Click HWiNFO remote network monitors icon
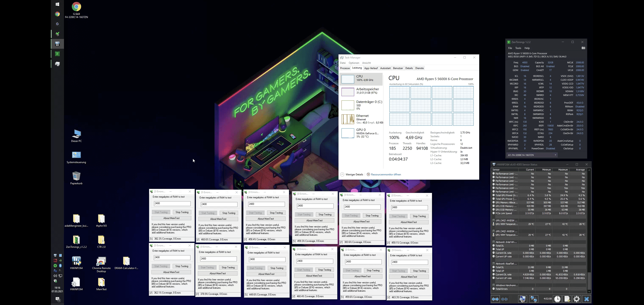 pyautogui.click(x=533, y=299)
